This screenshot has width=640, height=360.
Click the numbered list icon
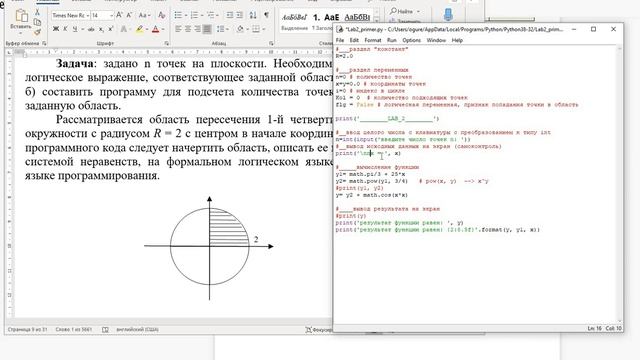(x=194, y=16)
